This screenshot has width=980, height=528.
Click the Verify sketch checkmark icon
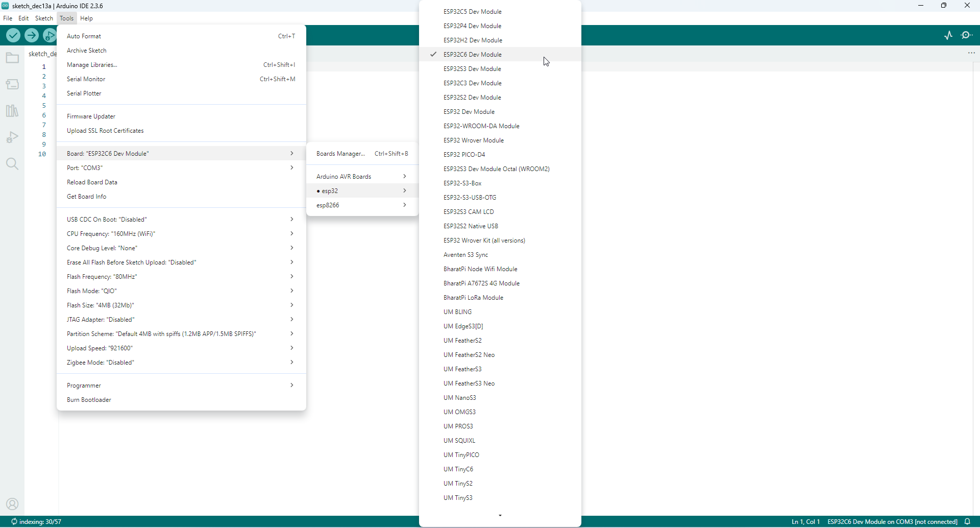(13, 35)
